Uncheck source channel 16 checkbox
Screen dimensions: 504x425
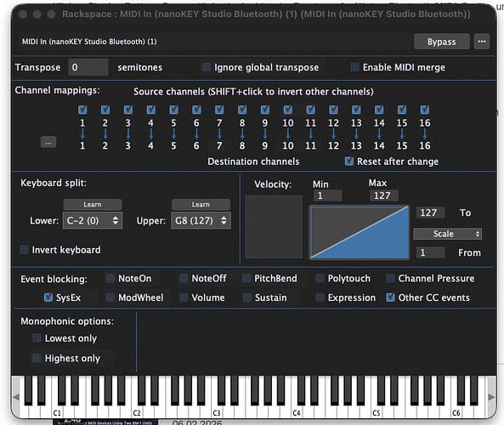point(425,110)
